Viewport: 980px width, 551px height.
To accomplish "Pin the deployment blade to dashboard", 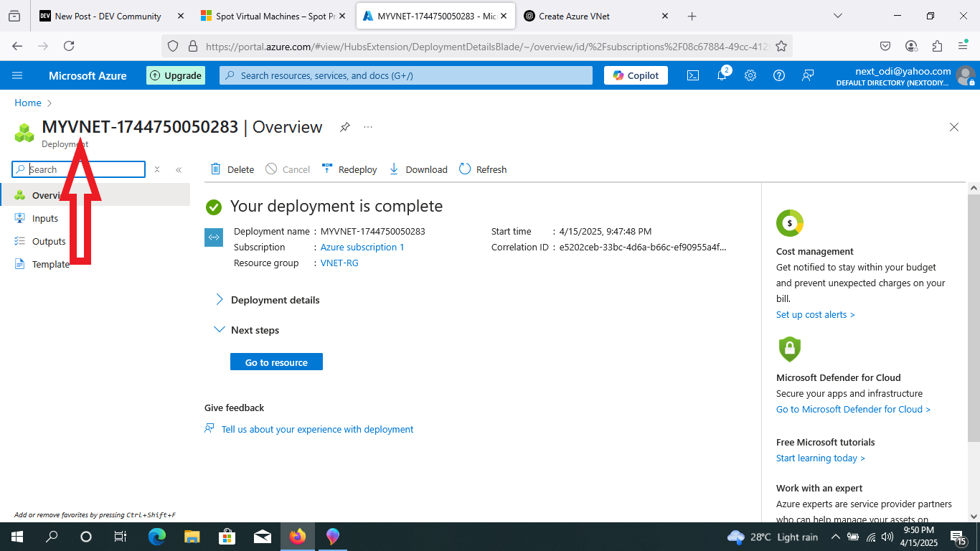I will [x=345, y=127].
